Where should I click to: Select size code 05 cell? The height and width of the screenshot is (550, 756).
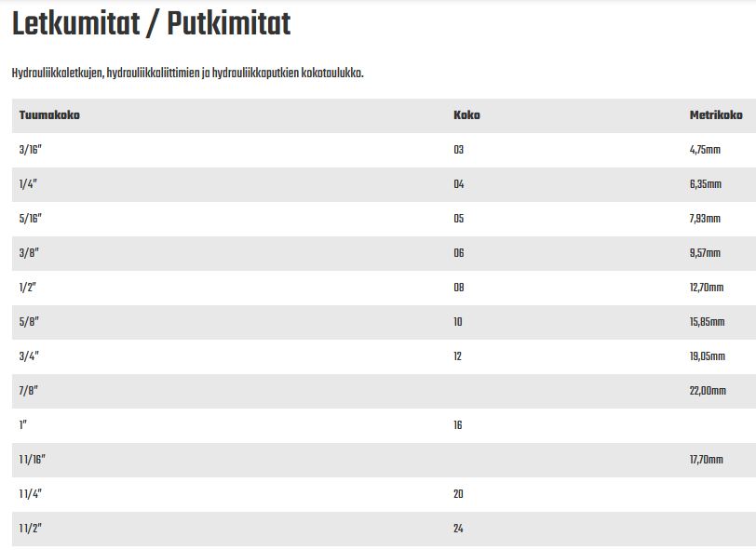click(458, 219)
